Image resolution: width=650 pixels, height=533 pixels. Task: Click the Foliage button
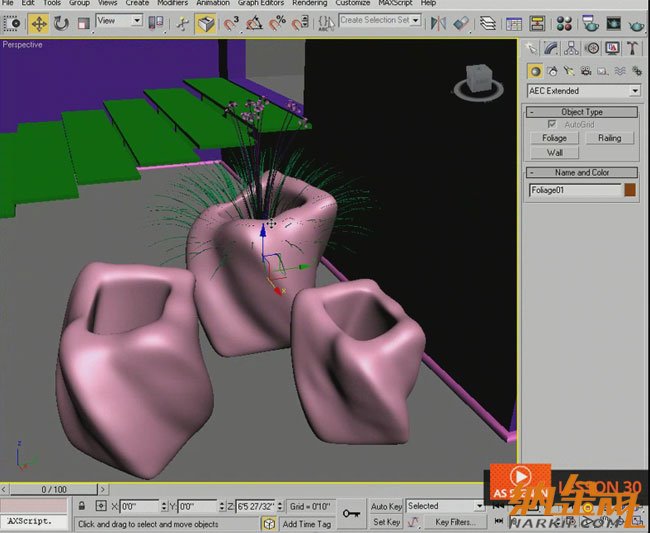point(554,138)
